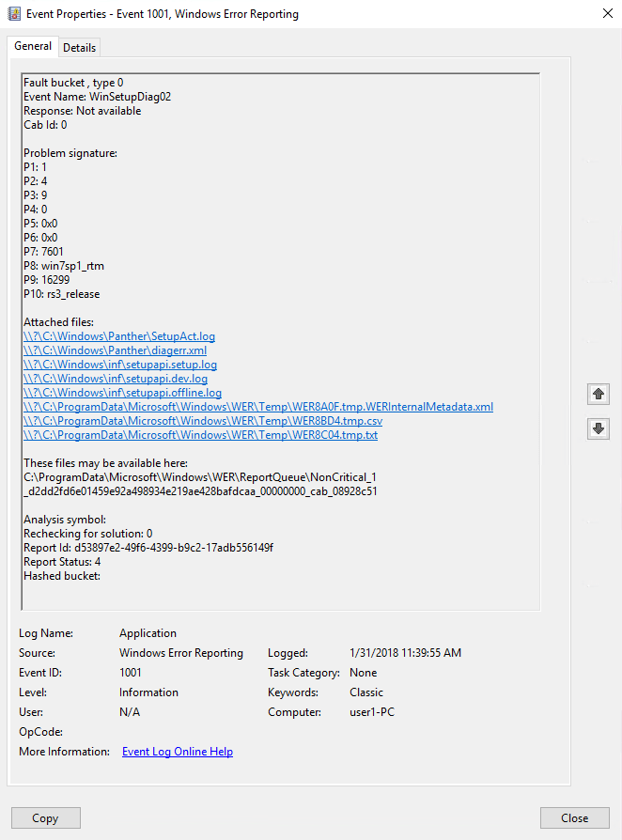Select the 'Hashed bucket:' line
The width and height of the screenshot is (622, 840).
click(62, 576)
